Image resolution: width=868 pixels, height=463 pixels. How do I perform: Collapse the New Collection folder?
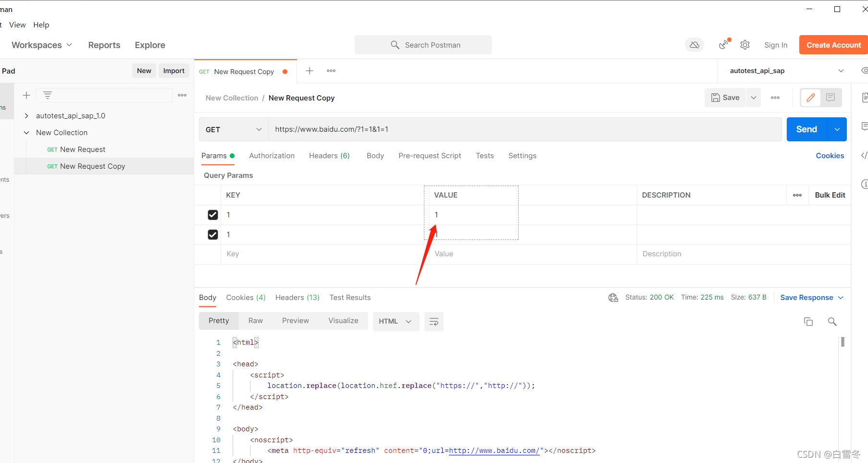pyautogui.click(x=26, y=133)
